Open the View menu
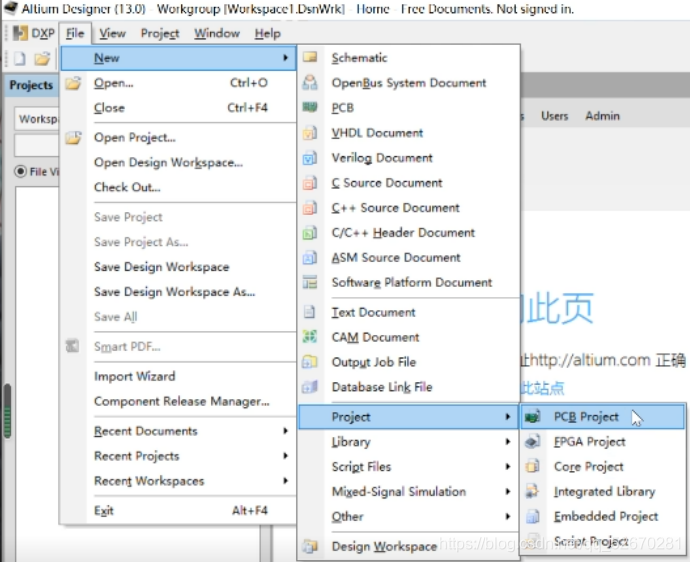Image resolution: width=690 pixels, height=562 pixels. point(112,33)
